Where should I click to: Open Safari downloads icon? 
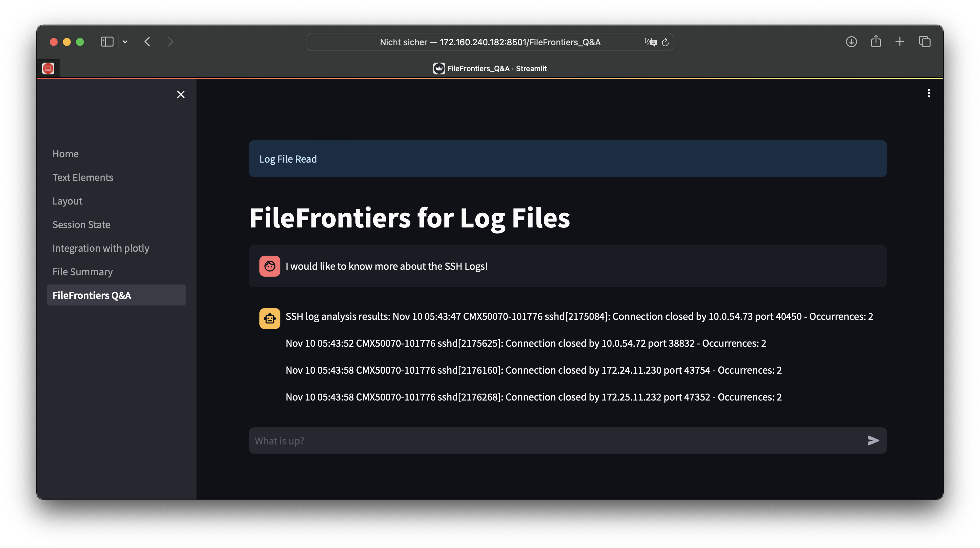point(851,42)
